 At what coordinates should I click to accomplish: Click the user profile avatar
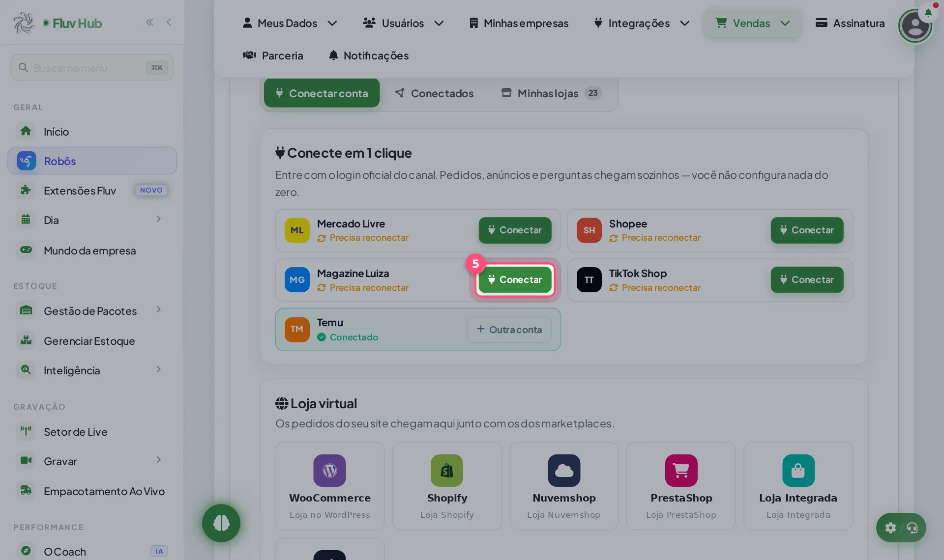[915, 26]
